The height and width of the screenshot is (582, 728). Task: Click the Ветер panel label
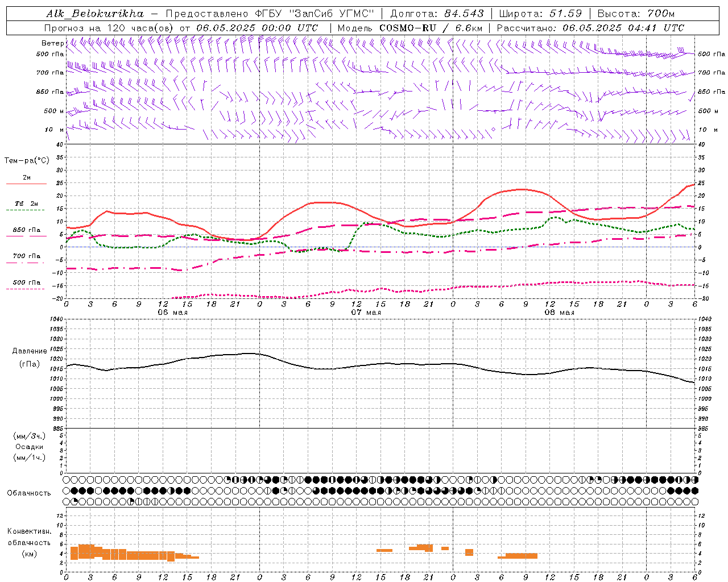pyautogui.click(x=52, y=43)
